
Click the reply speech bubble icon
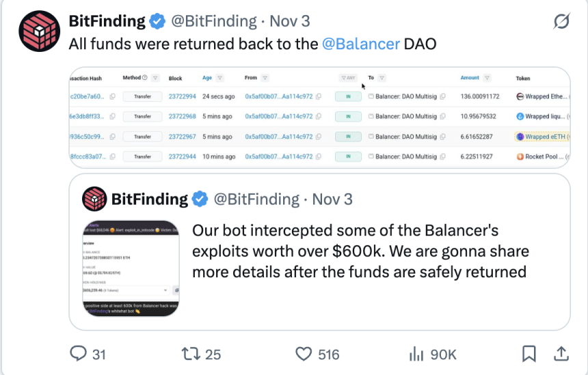[x=80, y=353]
